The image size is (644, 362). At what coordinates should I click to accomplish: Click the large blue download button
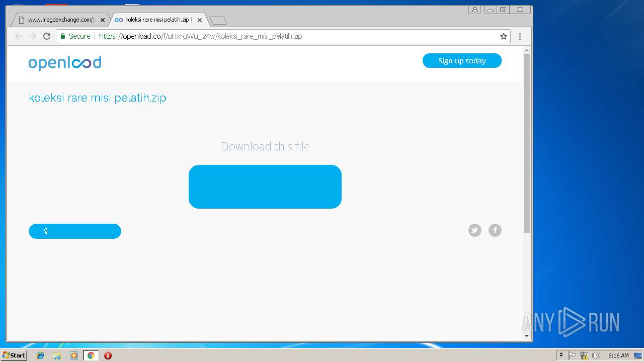point(265,187)
